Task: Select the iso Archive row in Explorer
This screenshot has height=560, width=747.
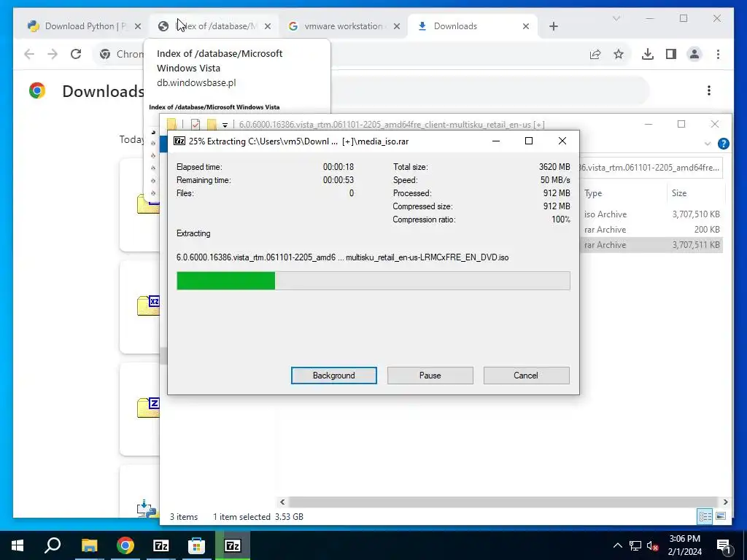Action: click(x=651, y=214)
